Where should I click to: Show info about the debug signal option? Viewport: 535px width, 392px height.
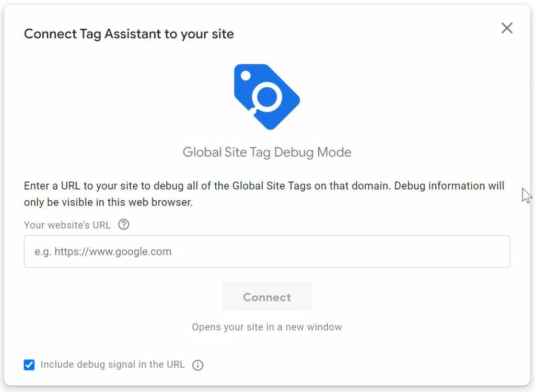[x=198, y=365]
